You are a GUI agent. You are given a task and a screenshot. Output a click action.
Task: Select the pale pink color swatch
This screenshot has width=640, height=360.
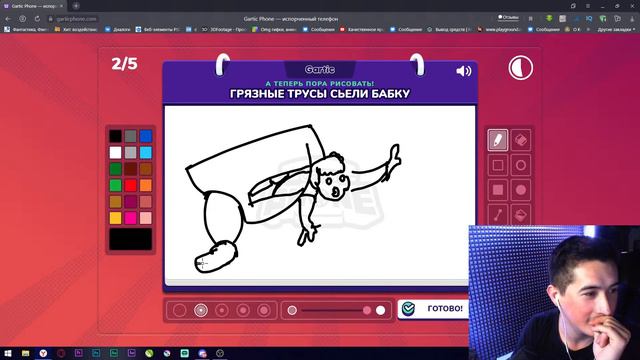[146, 218]
